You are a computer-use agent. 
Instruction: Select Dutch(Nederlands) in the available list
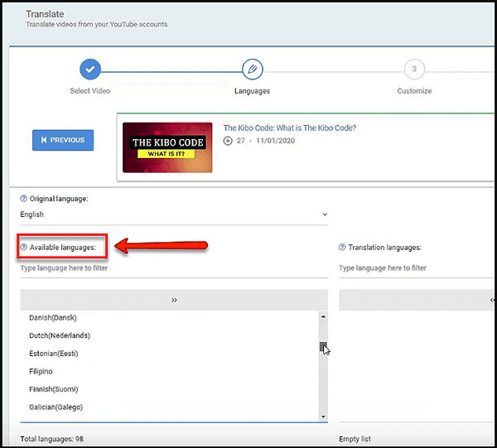(x=60, y=335)
